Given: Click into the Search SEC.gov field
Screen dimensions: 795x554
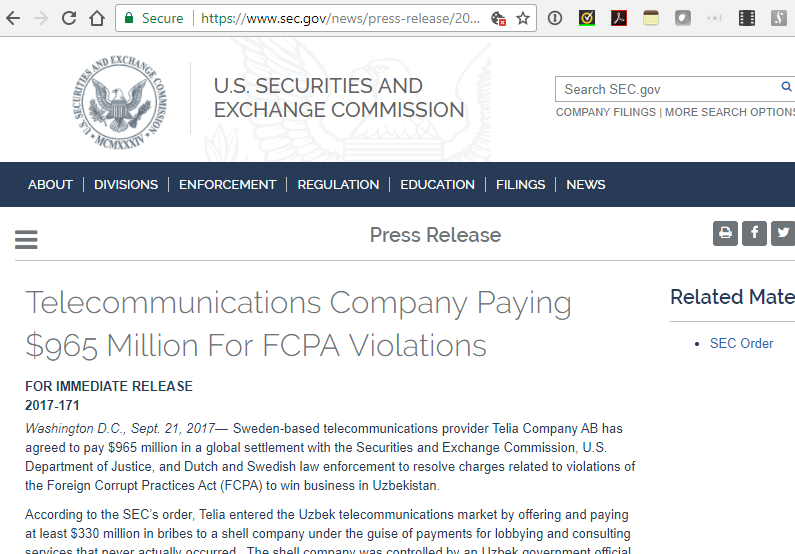Looking at the screenshot, I should click(668, 89).
